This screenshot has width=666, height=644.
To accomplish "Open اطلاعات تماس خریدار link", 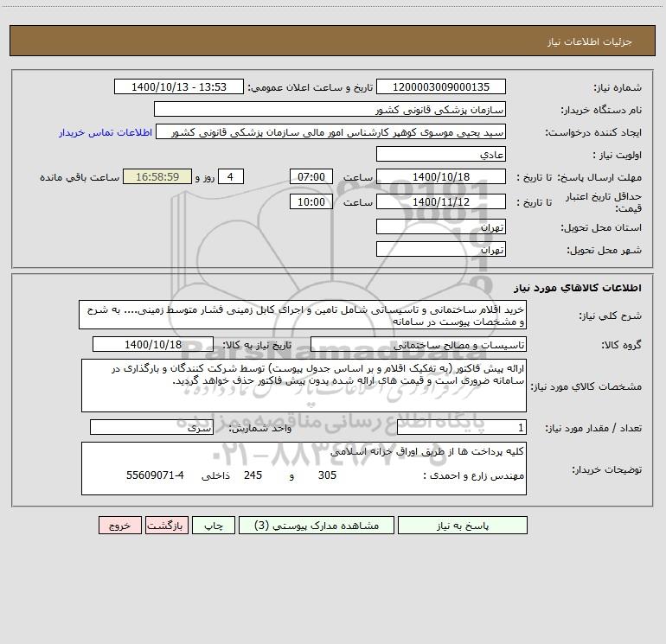I will pyautogui.click(x=106, y=132).
